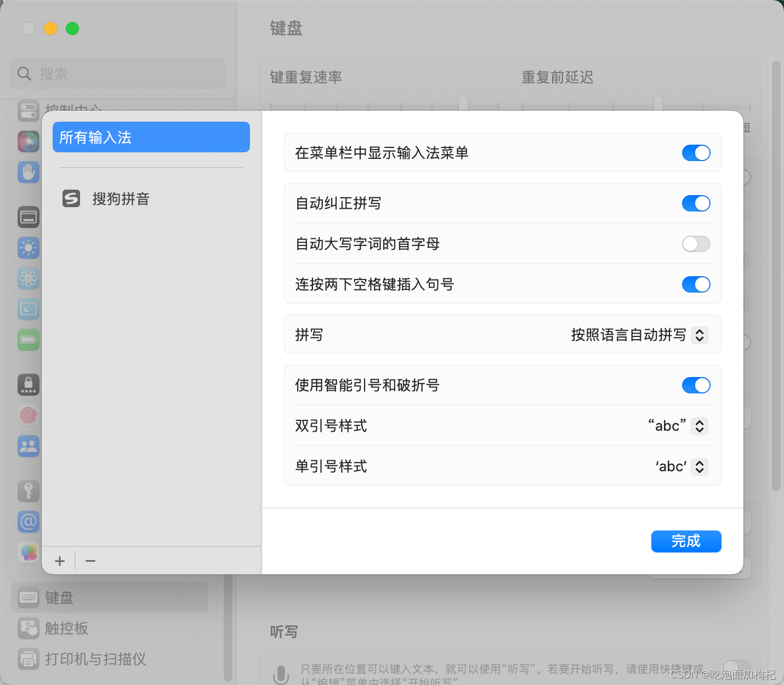Click the magnifier icon in search field
The width and height of the screenshot is (784, 685).
tap(24, 73)
